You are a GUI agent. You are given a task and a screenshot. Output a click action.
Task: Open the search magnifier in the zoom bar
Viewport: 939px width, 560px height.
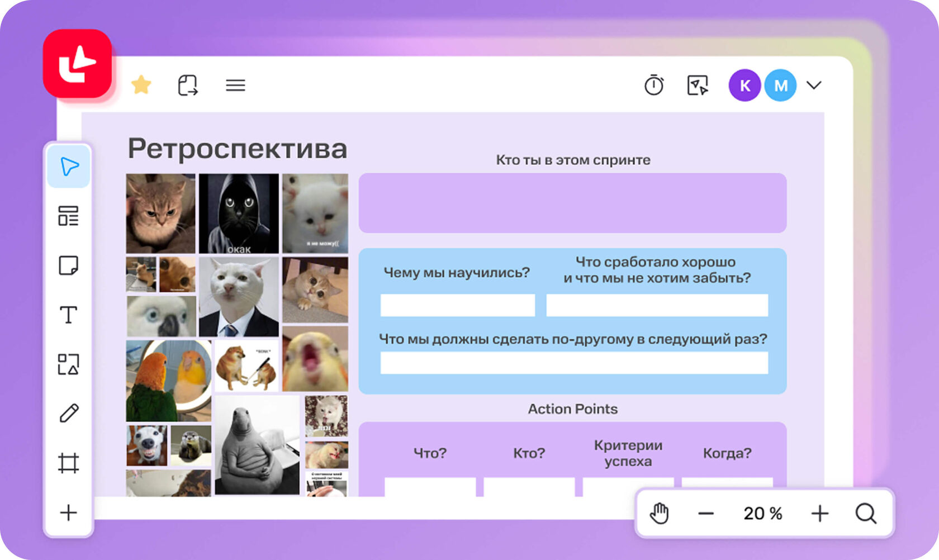click(865, 513)
